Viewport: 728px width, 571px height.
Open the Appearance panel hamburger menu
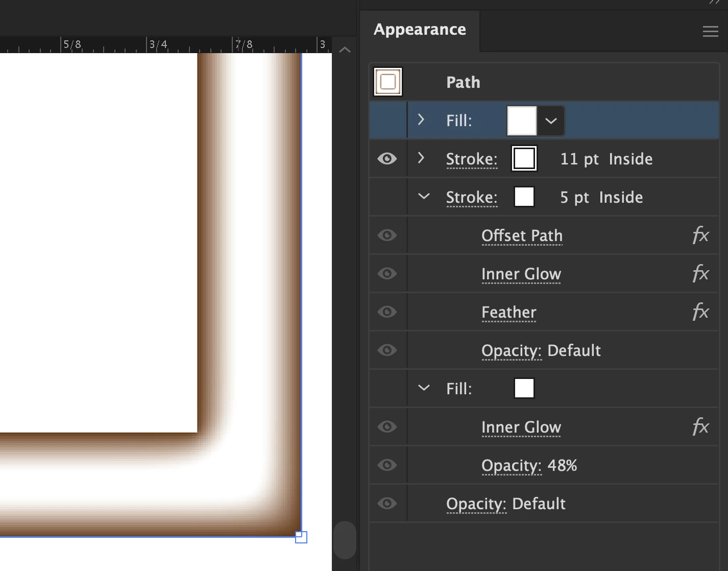pyautogui.click(x=710, y=32)
